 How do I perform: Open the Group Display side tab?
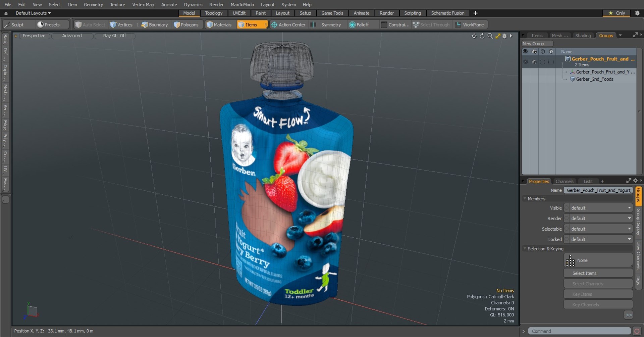639,222
